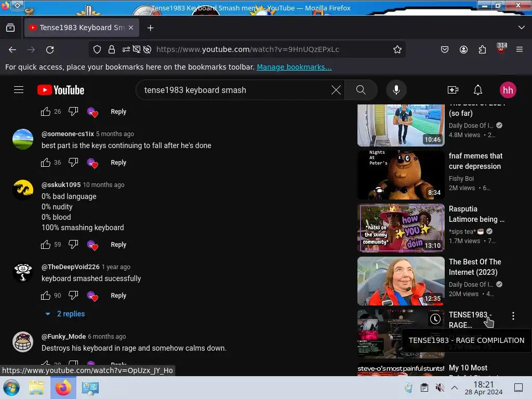Viewport: 532px width, 399px height.
Task: Open the notifications bell
Action: [x=478, y=90]
